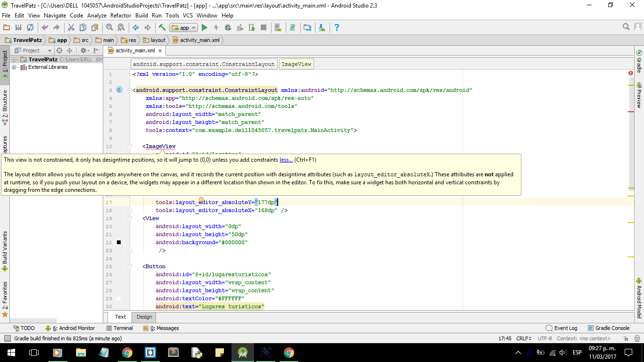Screen dimensions: 644x362
Task: Click the ImageView breadcrumb in editor
Action: tap(296, 64)
